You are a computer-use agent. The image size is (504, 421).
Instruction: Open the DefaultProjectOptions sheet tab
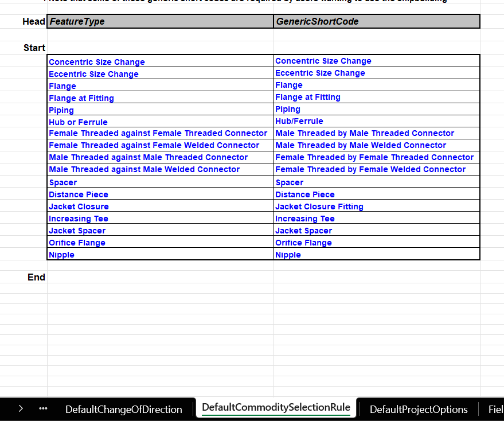point(419,410)
